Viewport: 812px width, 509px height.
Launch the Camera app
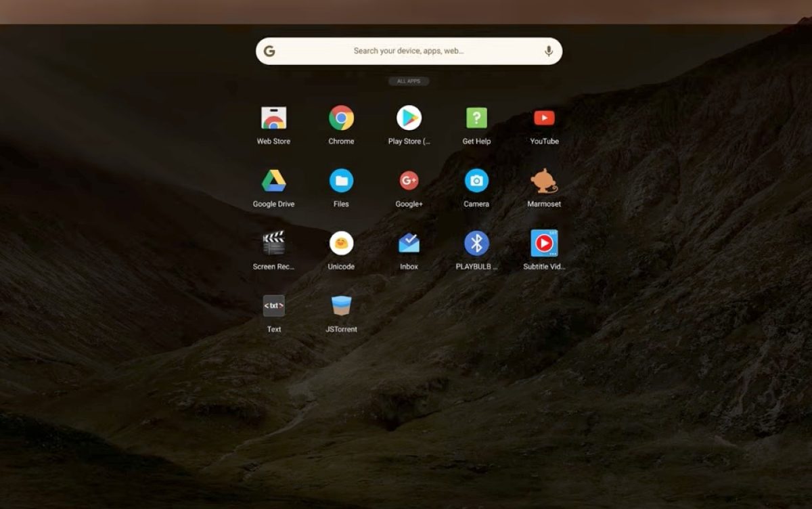pyautogui.click(x=476, y=182)
